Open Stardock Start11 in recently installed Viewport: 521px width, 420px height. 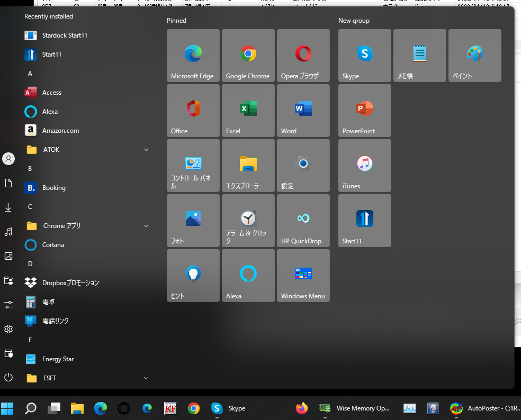coord(87,35)
